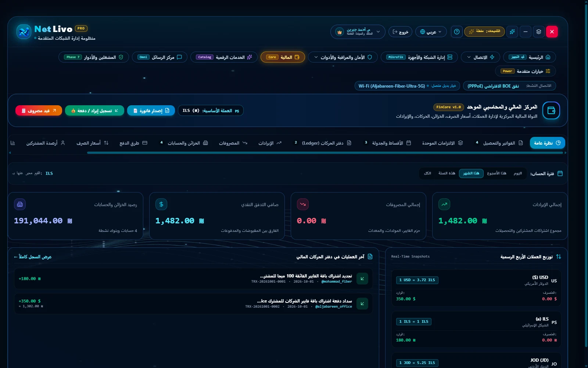Select the هذا الأسبوع period filter

pyautogui.click(x=496, y=173)
